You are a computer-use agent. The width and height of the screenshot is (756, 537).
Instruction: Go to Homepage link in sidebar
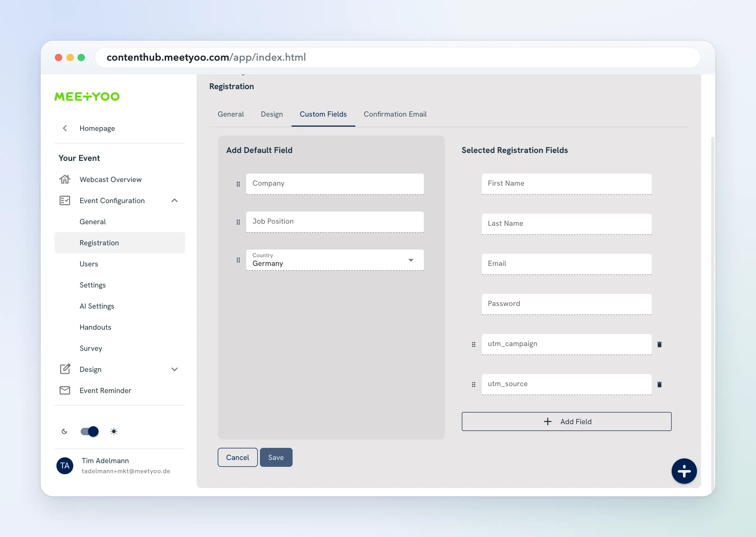click(97, 128)
